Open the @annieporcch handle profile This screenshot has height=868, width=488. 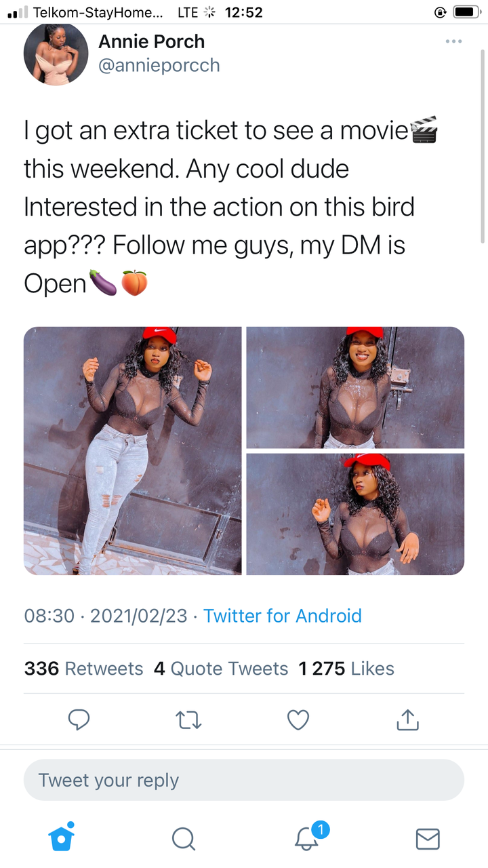click(x=159, y=66)
